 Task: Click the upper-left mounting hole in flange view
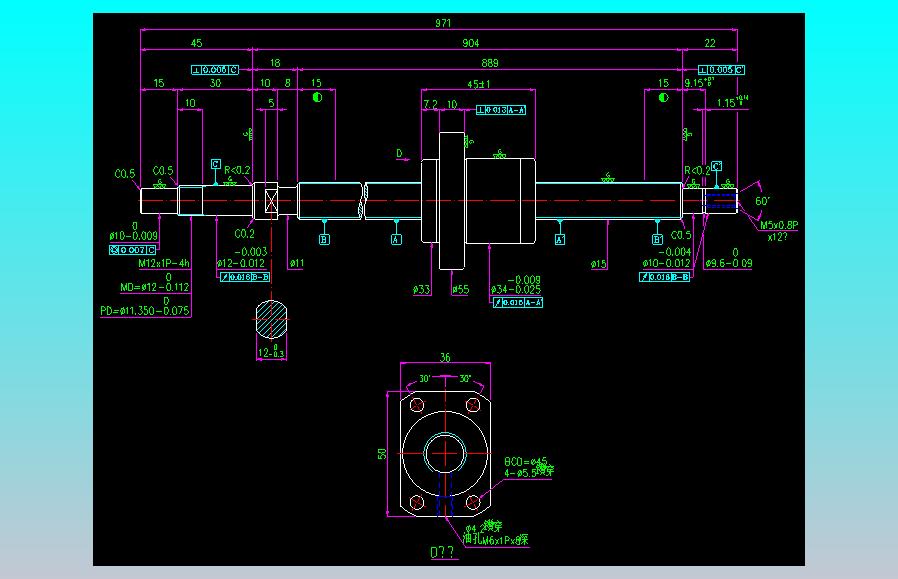point(418,405)
